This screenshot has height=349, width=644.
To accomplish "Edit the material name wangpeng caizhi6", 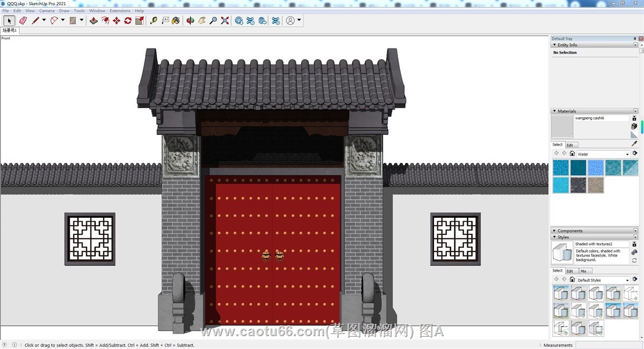I will (x=601, y=118).
